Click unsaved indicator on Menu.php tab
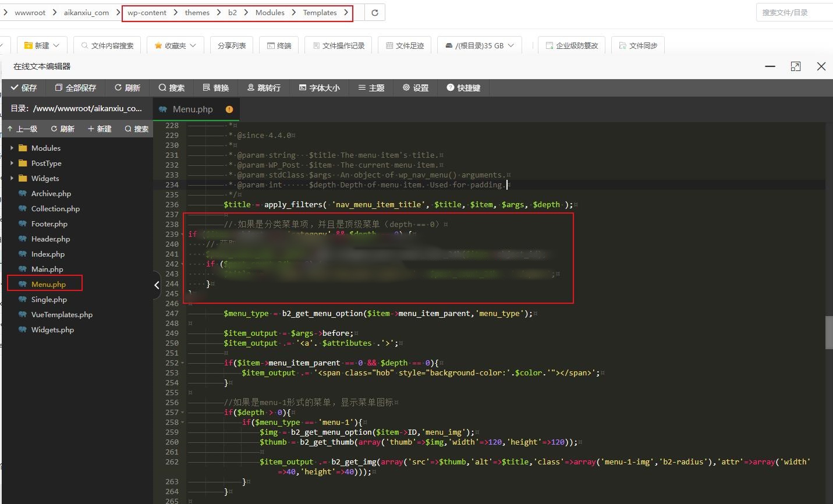The width and height of the screenshot is (833, 504). 229,109
